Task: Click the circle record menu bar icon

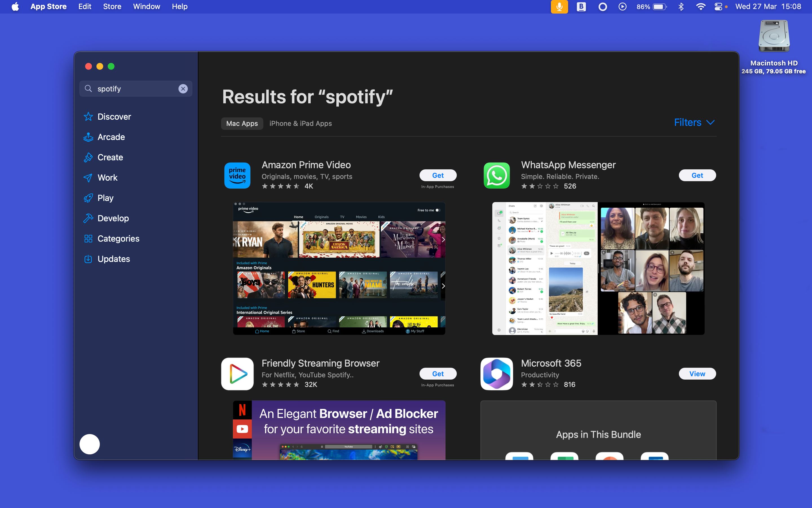Action: coord(603,7)
